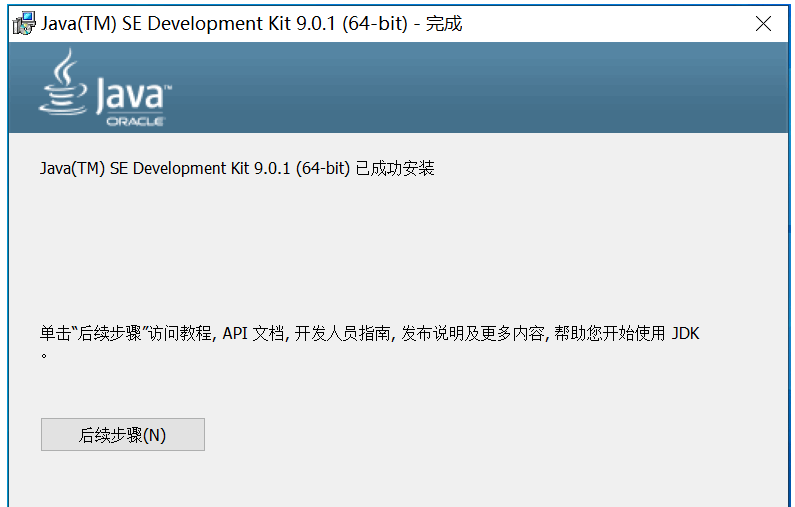The width and height of the screenshot is (795, 507).
Task: Click the window title 'Java(TM) SE Development Kit 9.0.1 (64-bit) - 完成'
Action: pyautogui.click(x=251, y=24)
